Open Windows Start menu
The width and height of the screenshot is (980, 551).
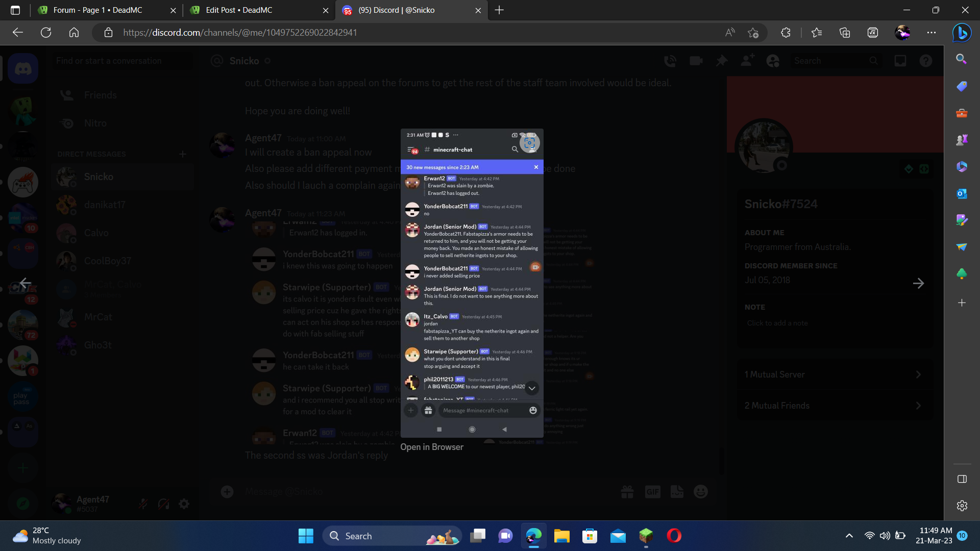tap(306, 536)
